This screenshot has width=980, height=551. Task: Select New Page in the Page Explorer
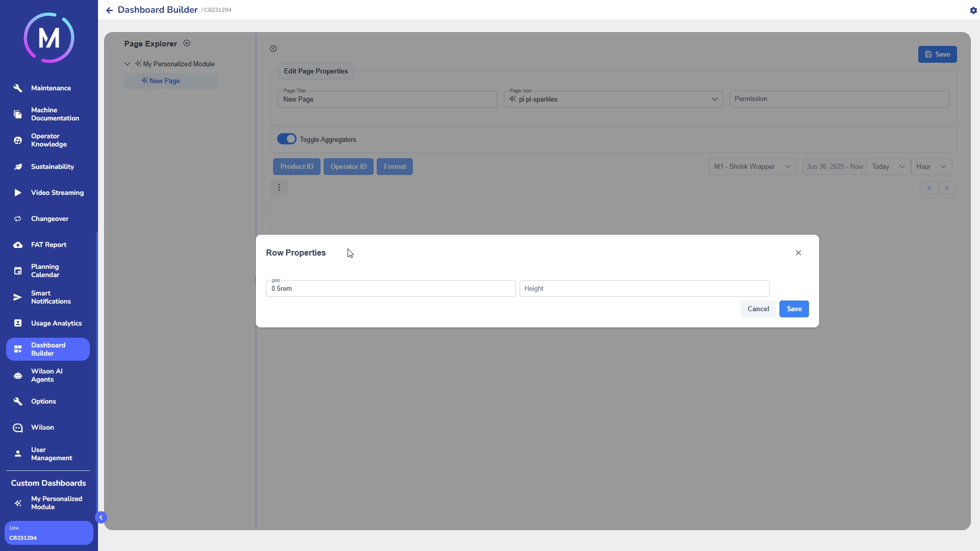165,81
